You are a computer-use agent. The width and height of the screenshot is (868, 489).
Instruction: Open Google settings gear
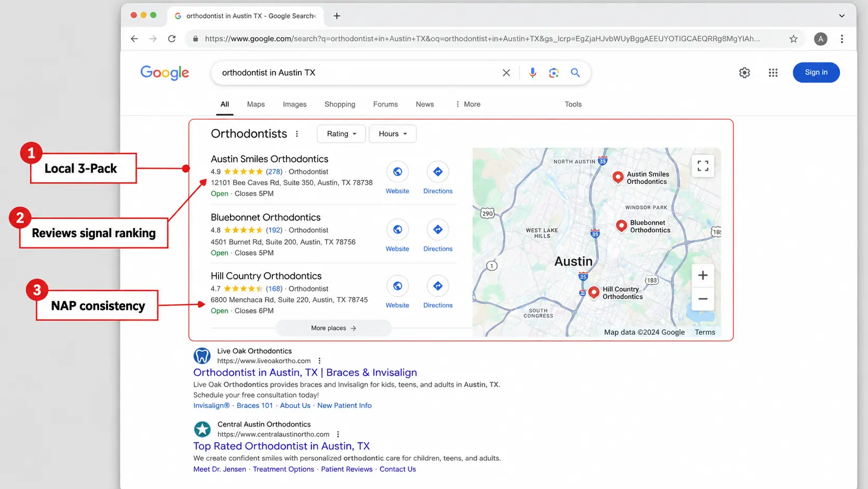click(x=744, y=73)
